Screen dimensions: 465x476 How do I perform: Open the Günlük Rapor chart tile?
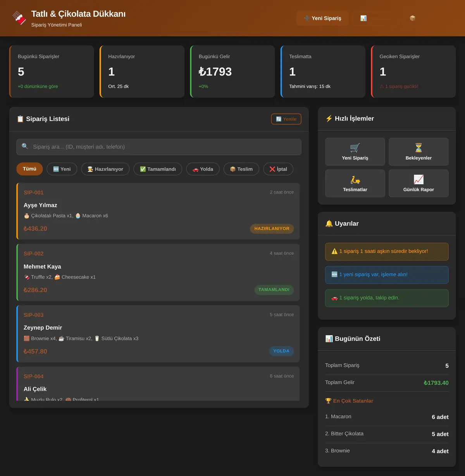coord(418,183)
